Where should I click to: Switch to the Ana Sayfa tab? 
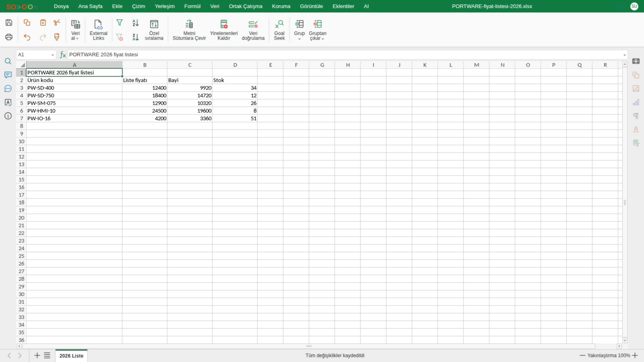[90, 6]
